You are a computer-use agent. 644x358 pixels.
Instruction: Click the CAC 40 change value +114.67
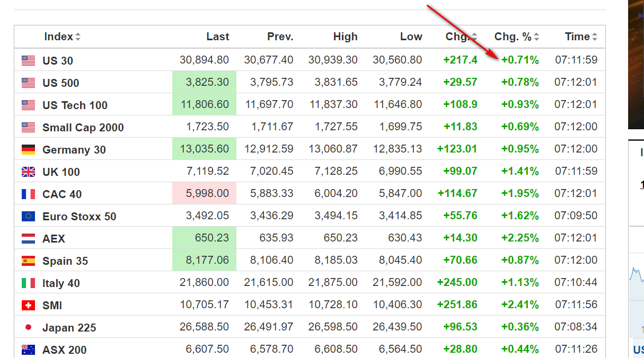(x=457, y=193)
